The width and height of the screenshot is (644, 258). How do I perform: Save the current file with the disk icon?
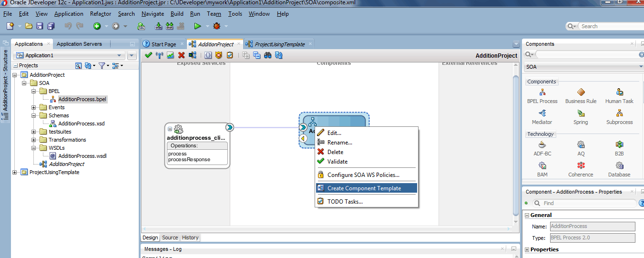[40, 26]
